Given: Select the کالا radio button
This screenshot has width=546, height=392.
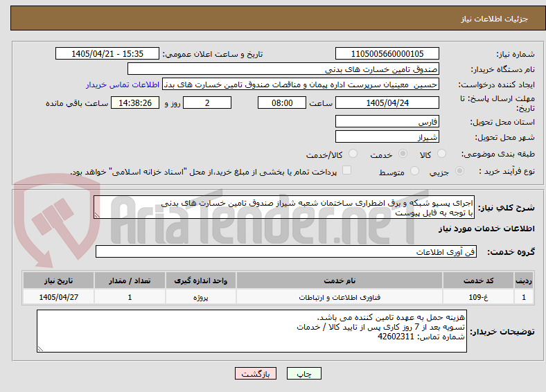Looking at the screenshot, I should pos(441,154).
